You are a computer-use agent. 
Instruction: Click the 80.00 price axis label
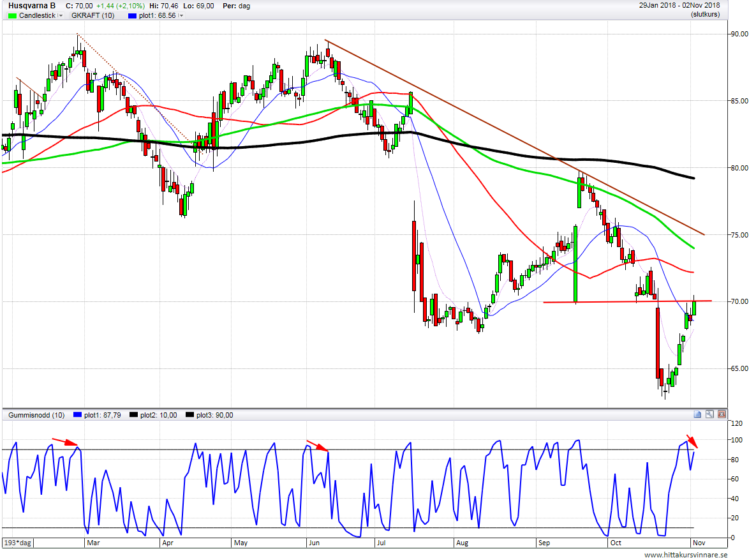click(x=739, y=168)
